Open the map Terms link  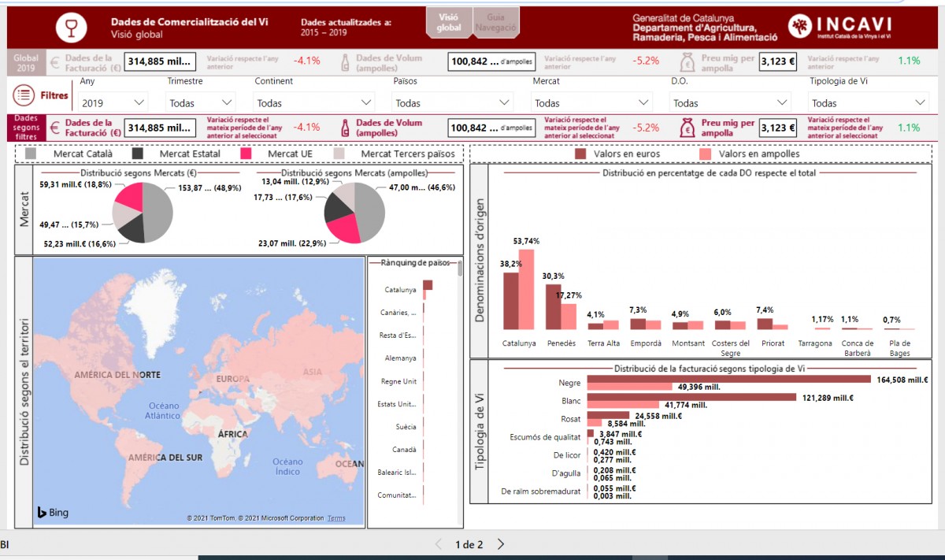pos(336,518)
